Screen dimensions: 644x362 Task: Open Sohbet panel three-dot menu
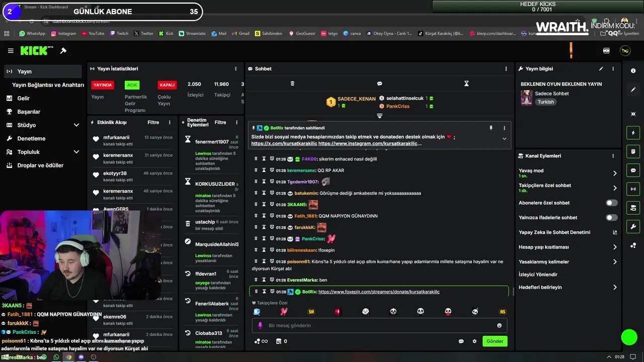pos(506,69)
